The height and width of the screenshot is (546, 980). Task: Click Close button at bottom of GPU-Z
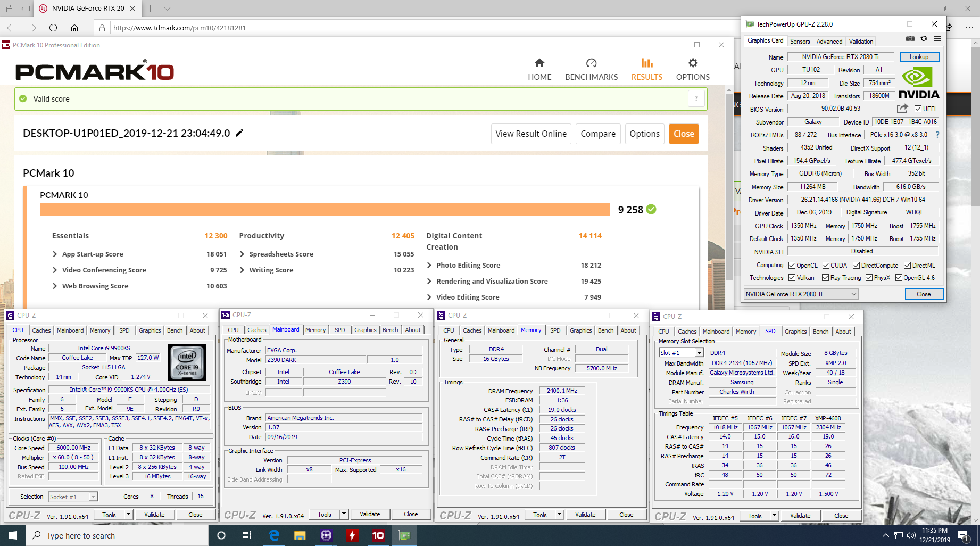[924, 294]
